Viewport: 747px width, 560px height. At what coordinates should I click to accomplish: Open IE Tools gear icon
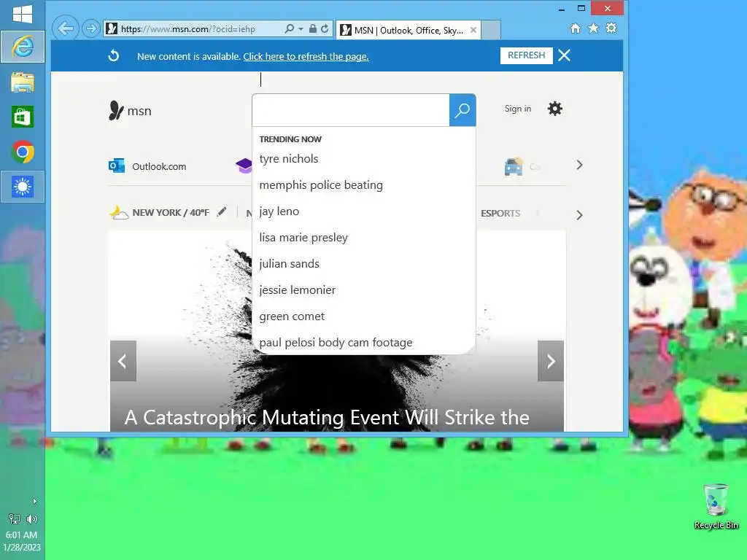tap(611, 28)
